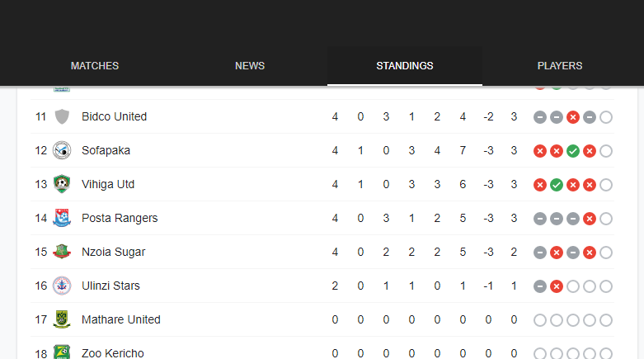This screenshot has height=359, width=644.
Task: Click the Nzoia Sugar club logo
Action: [x=62, y=252]
